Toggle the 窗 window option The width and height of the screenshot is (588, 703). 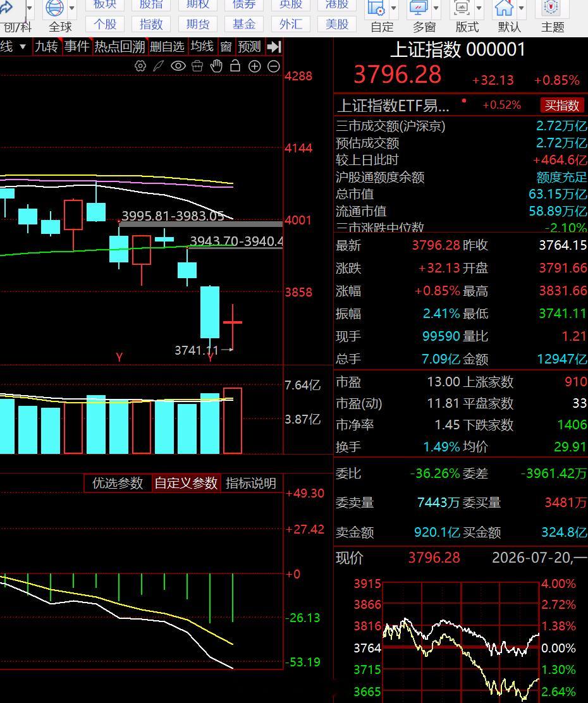click(x=226, y=47)
